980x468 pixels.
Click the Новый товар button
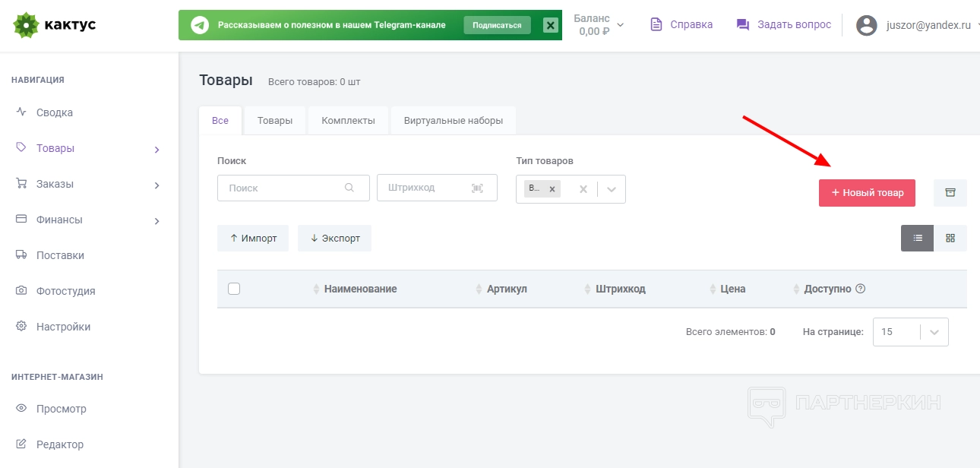(867, 193)
